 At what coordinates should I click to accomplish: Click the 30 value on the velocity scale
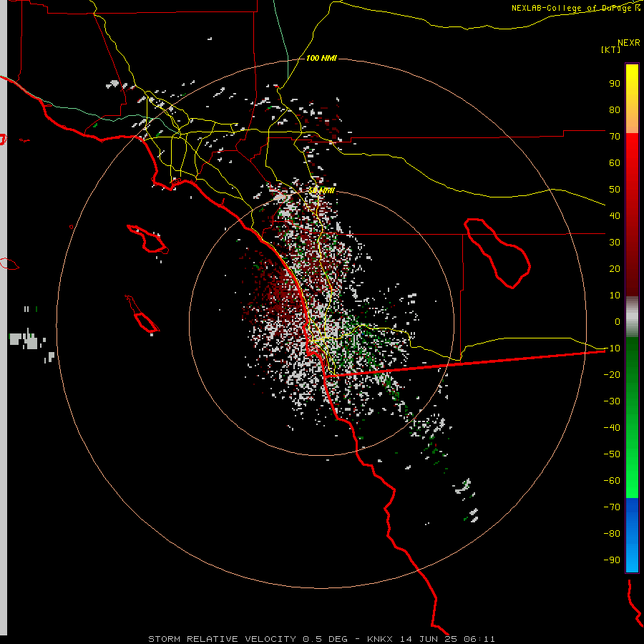pyautogui.click(x=615, y=243)
